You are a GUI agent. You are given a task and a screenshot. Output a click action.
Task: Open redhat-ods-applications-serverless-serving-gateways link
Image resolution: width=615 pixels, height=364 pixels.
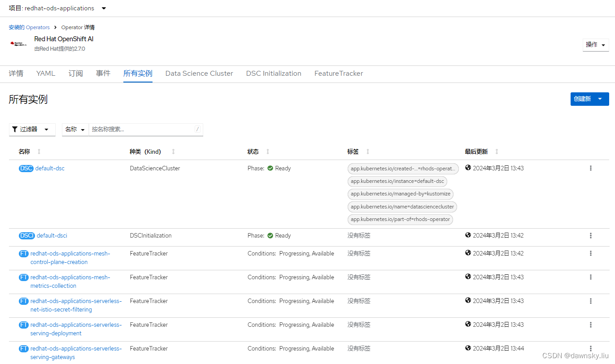pyautogui.click(x=76, y=353)
